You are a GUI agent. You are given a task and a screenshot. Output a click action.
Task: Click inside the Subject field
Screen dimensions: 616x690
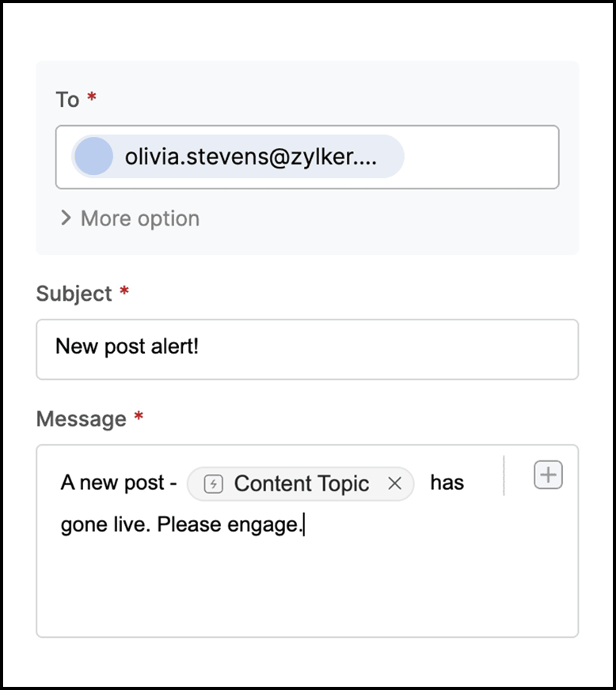(x=307, y=349)
